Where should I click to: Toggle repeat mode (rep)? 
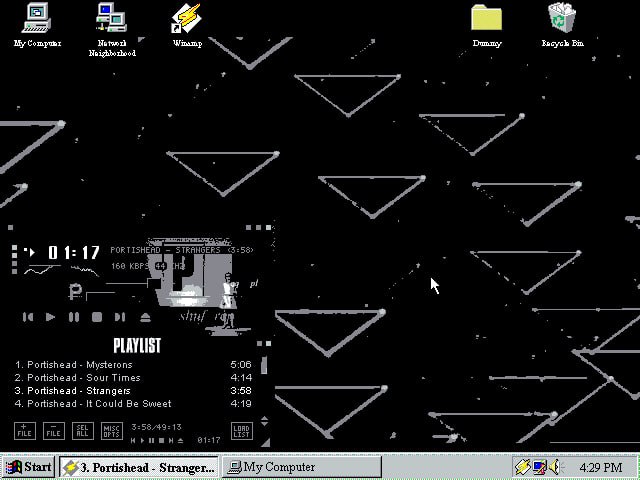[224, 316]
